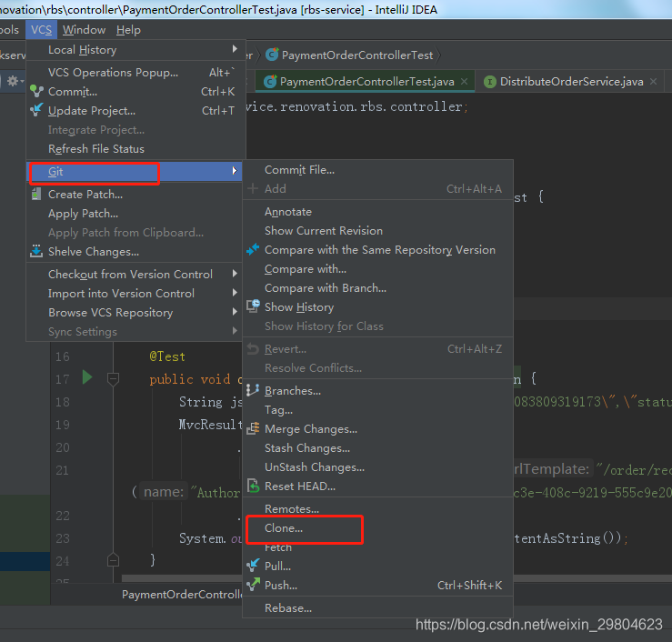Click the Commit icon in VCS menu
This screenshot has width=672, height=642.
(36, 91)
